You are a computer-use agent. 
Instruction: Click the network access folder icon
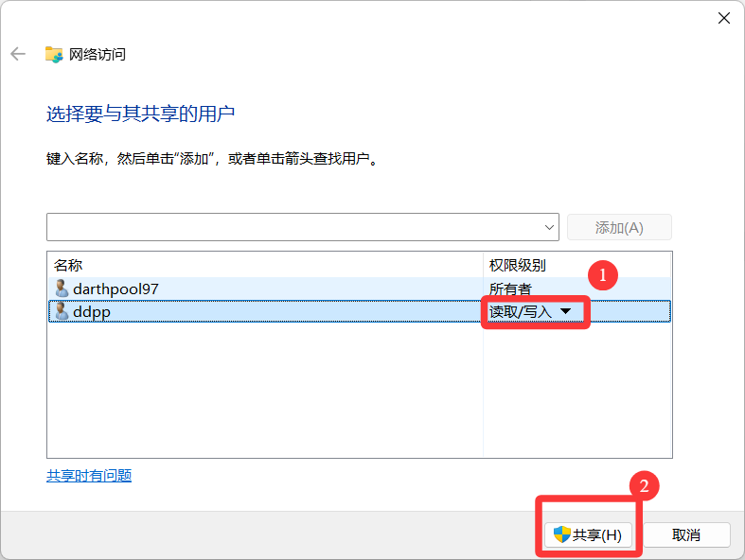54,54
